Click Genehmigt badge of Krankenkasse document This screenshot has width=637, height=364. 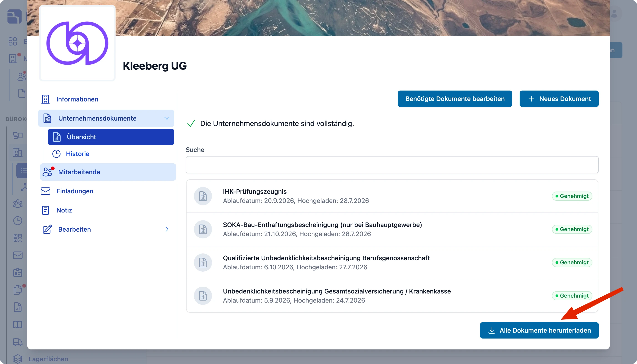pyautogui.click(x=572, y=296)
